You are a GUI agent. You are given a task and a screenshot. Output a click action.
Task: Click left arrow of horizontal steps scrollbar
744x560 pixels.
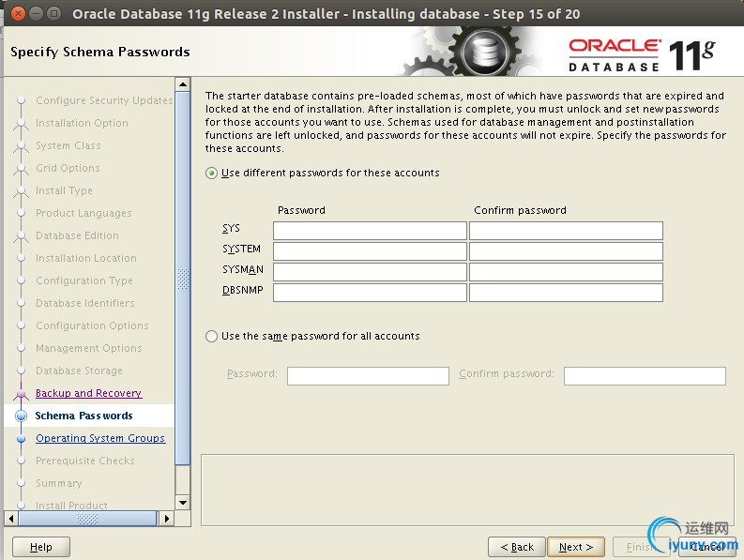coord(11,518)
